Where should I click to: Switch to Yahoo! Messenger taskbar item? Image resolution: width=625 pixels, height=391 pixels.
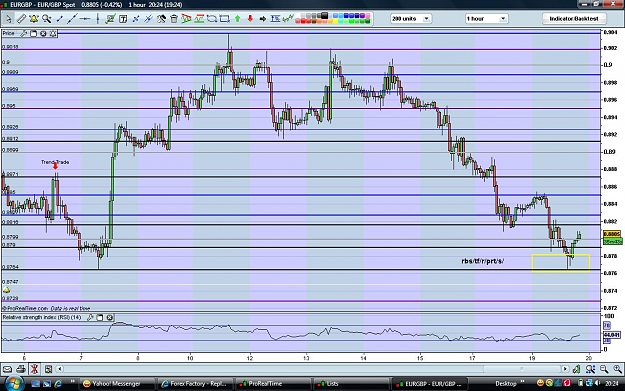point(116,383)
